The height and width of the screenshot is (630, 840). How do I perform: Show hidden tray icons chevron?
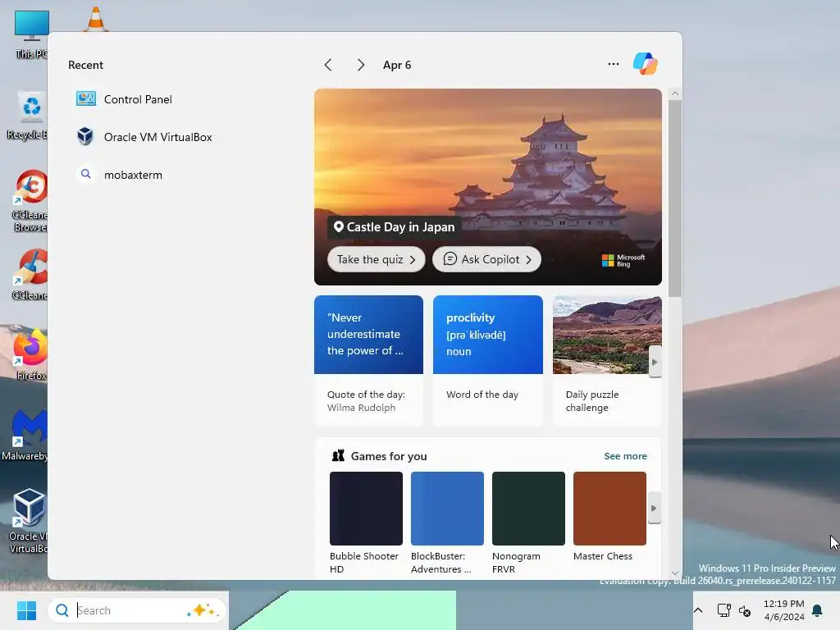(698, 610)
